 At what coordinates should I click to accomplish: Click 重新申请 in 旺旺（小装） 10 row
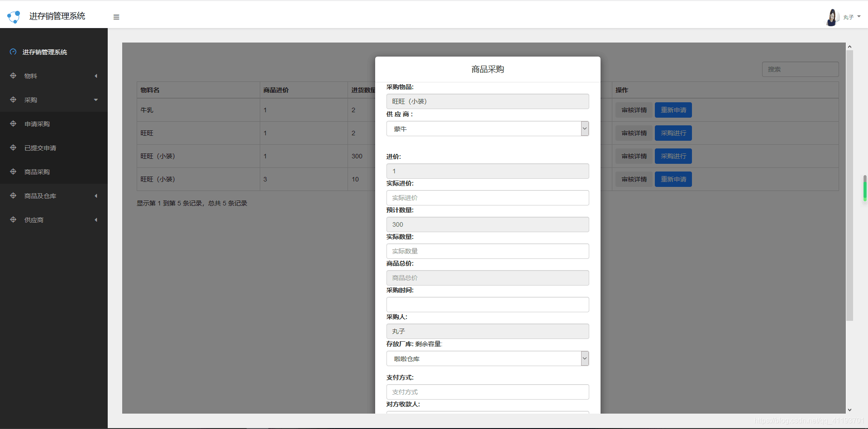(x=673, y=179)
